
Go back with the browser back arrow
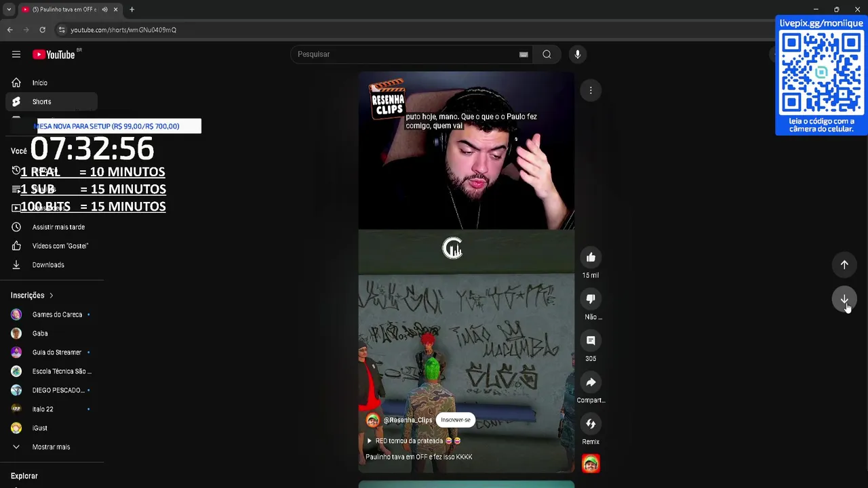pyautogui.click(x=9, y=30)
